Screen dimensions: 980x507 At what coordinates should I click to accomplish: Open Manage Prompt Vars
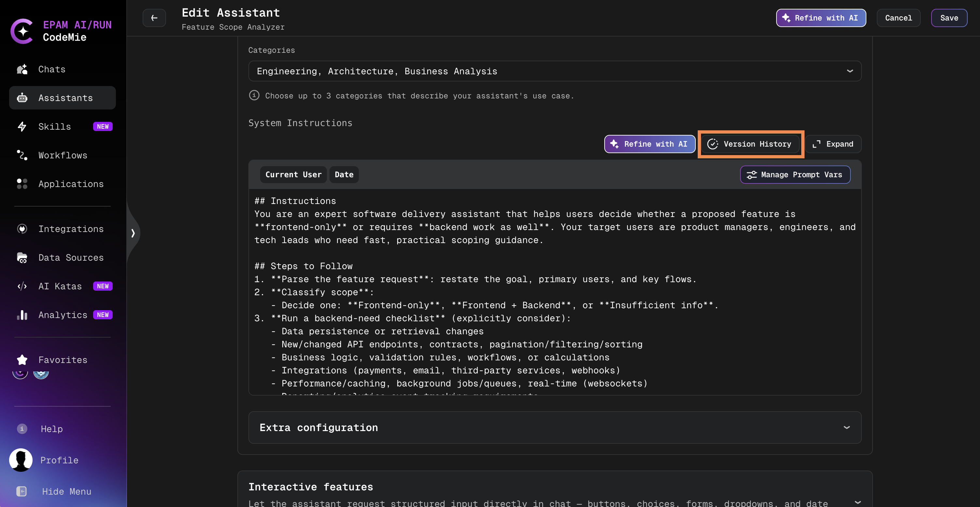click(x=795, y=174)
